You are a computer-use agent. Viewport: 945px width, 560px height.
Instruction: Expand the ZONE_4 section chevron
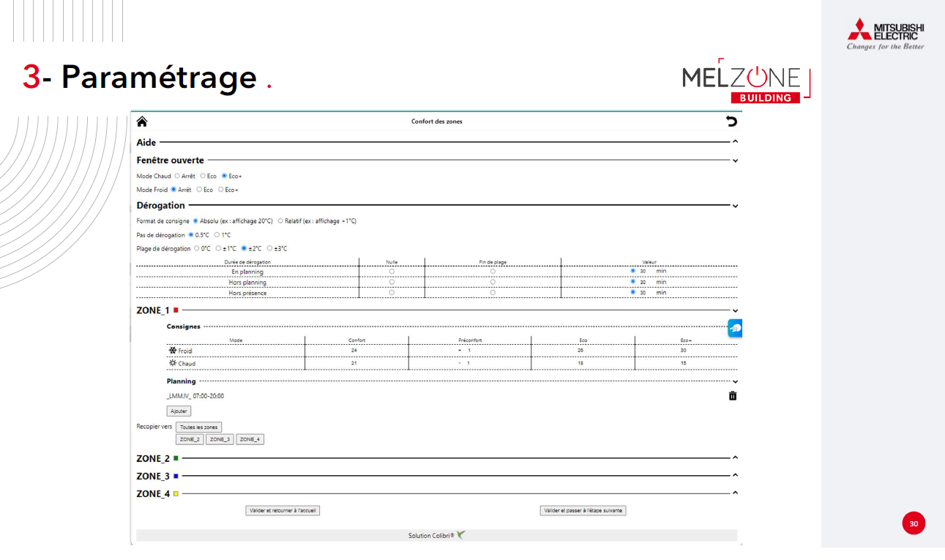(735, 493)
